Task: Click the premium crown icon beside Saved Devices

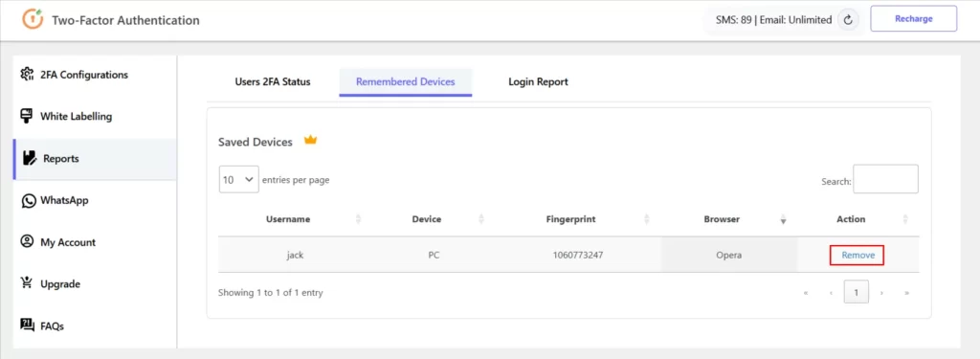Action: [x=311, y=140]
